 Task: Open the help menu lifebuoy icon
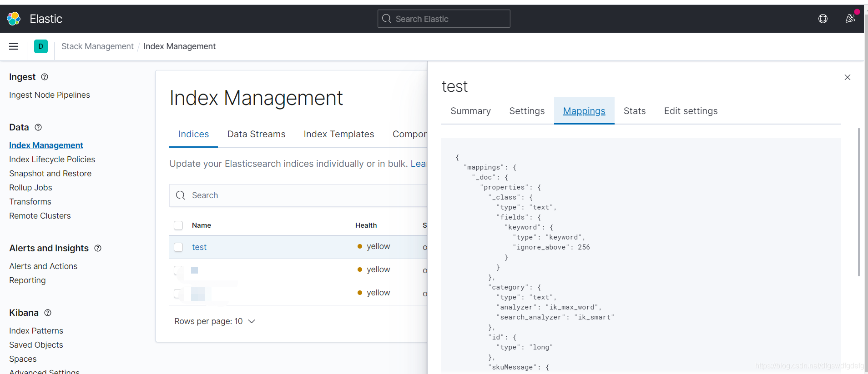pos(823,19)
